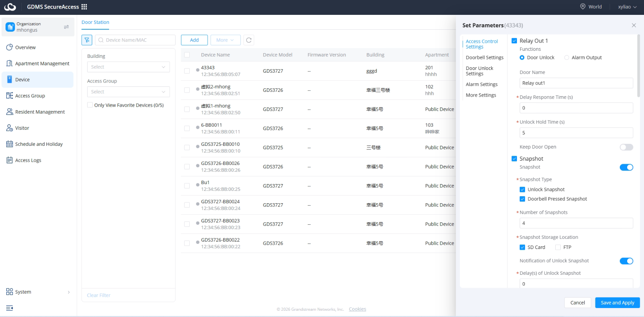Close the Set Parameters panel
Image resolution: width=644 pixels, height=317 pixels.
pos(634,25)
